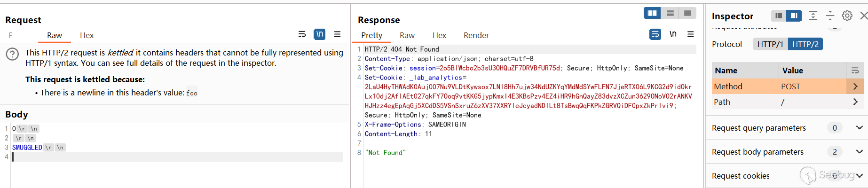Image resolution: width=868 pixels, height=188 pixels.
Task: Open the Request editor options menu
Action: point(337,34)
